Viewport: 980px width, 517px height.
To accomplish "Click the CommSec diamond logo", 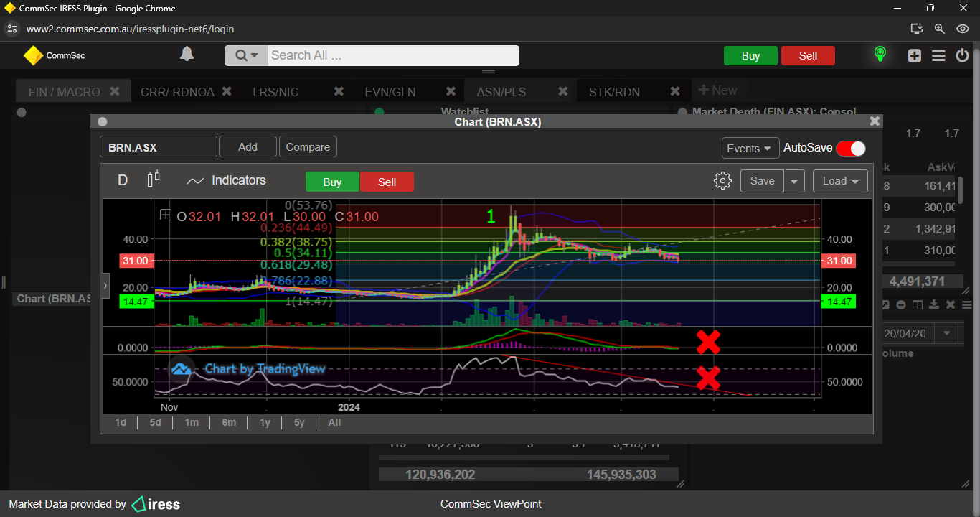I will pyautogui.click(x=33, y=55).
